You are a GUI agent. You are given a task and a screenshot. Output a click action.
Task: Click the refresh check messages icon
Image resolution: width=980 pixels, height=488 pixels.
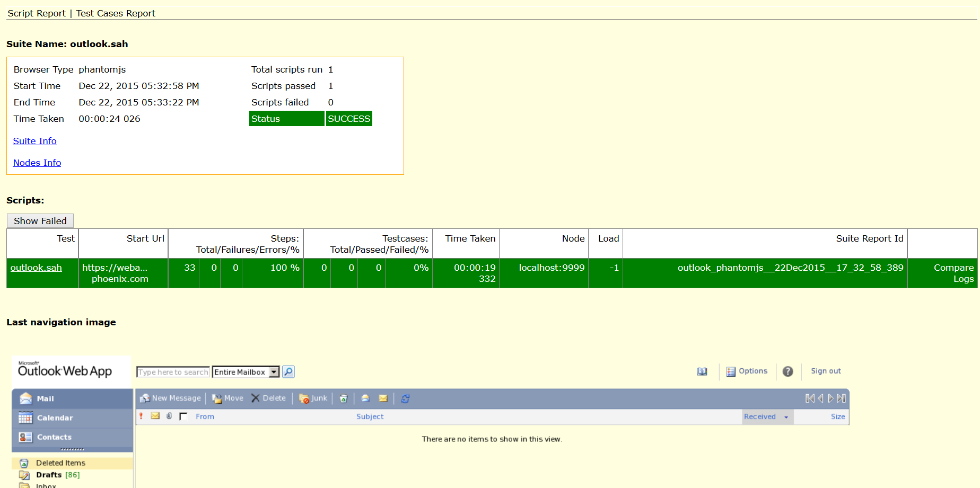405,398
